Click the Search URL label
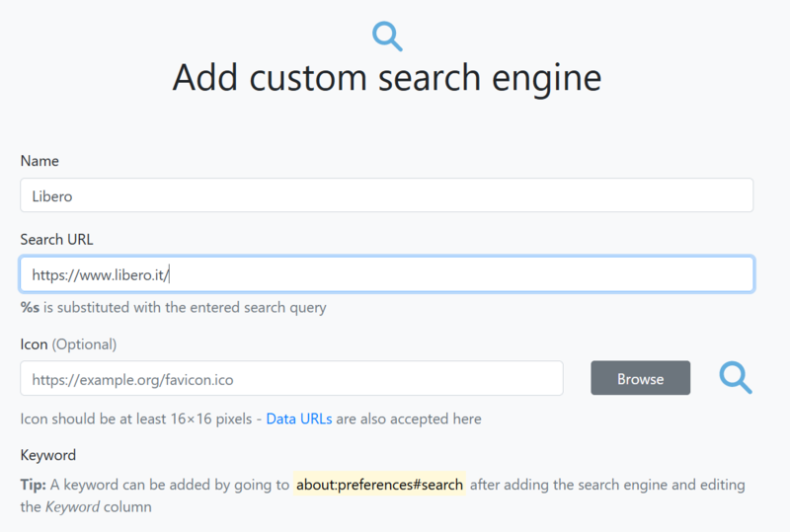Image resolution: width=790 pixels, height=532 pixels. click(x=56, y=239)
